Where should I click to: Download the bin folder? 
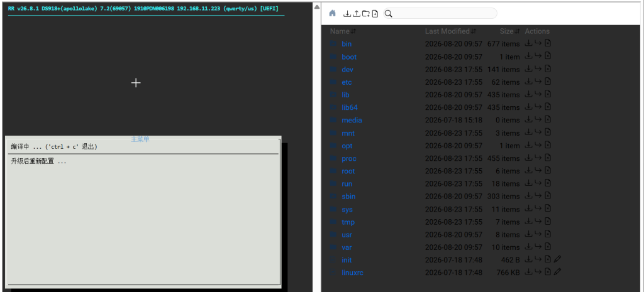click(x=529, y=43)
